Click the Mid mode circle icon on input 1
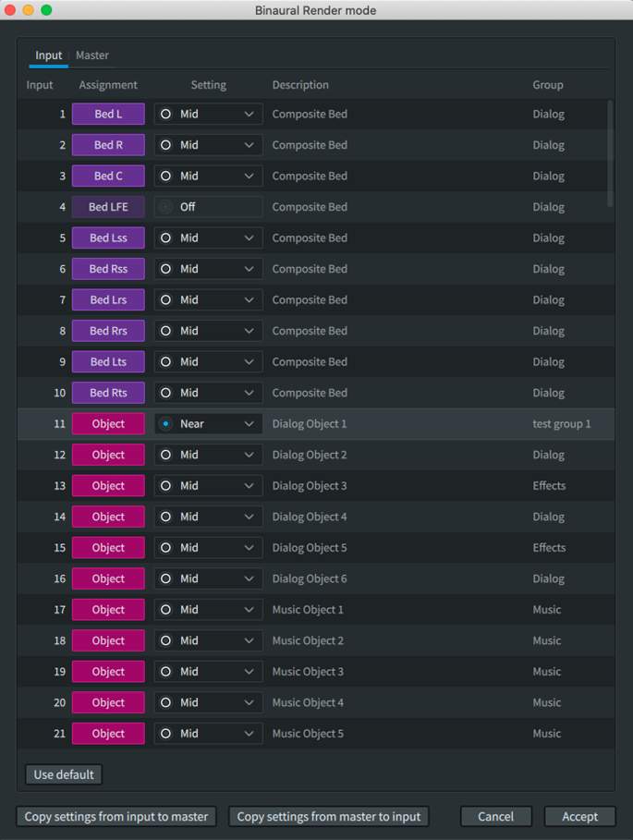The height and width of the screenshot is (840, 633). click(165, 115)
